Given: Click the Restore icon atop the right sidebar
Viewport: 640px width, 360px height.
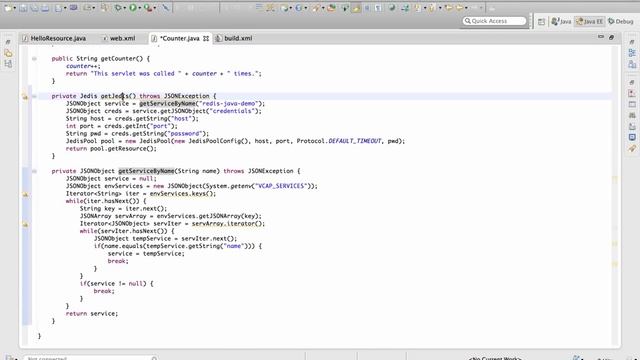Looking at the screenshot, I should tap(632, 42).
